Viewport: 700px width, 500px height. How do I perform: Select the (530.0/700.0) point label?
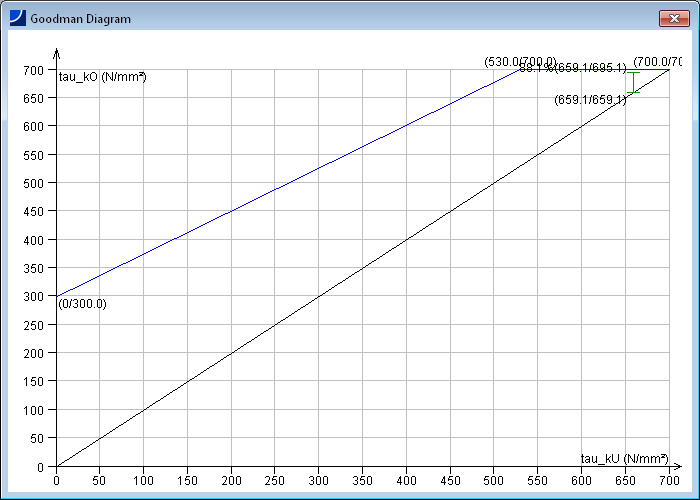519,62
